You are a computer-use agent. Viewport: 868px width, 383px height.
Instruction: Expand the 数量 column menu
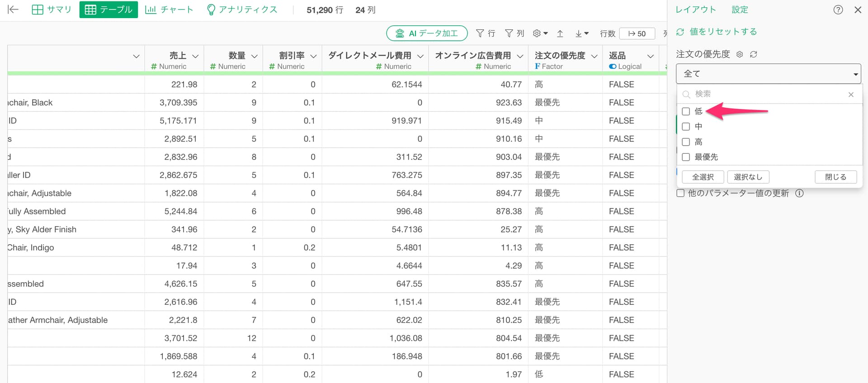pos(255,56)
